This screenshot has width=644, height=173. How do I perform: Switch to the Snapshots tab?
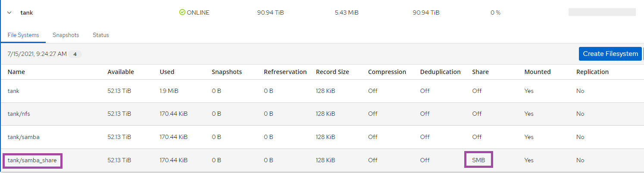coord(66,35)
